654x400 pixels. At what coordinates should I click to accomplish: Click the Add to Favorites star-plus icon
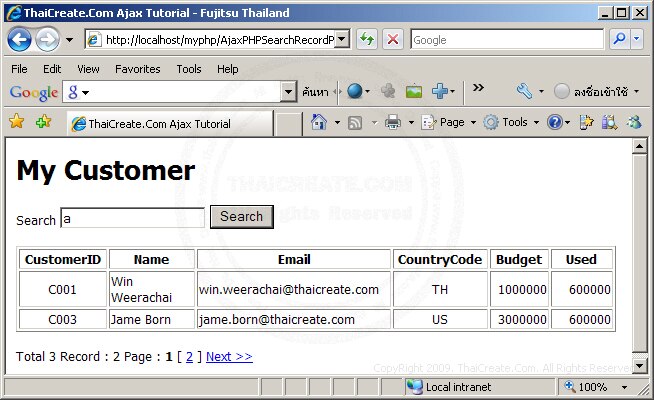[43, 122]
